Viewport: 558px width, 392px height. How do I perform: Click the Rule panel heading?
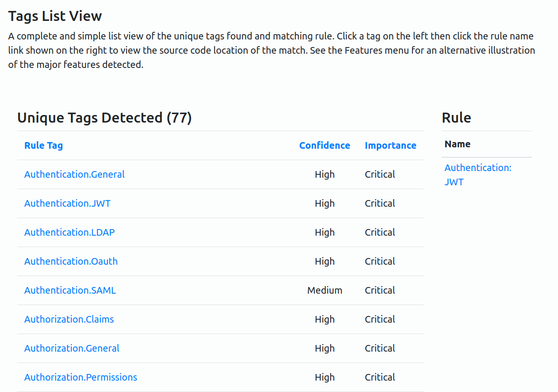[456, 118]
